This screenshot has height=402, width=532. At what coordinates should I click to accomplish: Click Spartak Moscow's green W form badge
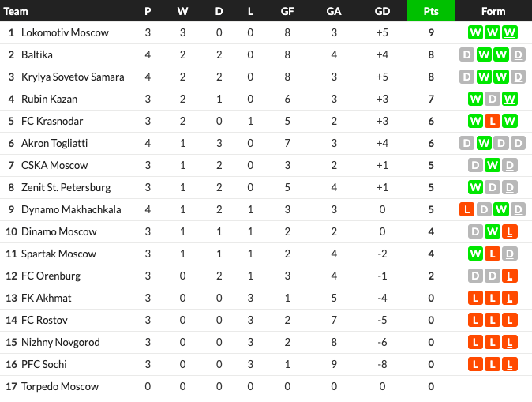475,254
